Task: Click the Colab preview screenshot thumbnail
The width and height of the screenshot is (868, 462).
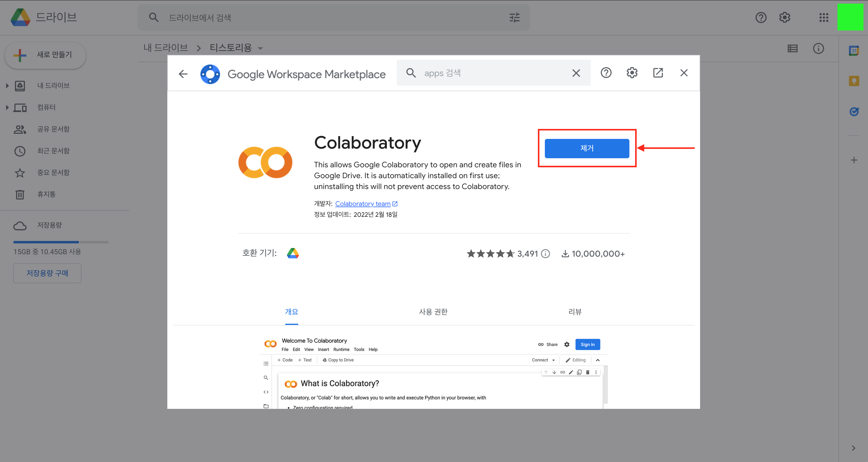Action: [433, 372]
